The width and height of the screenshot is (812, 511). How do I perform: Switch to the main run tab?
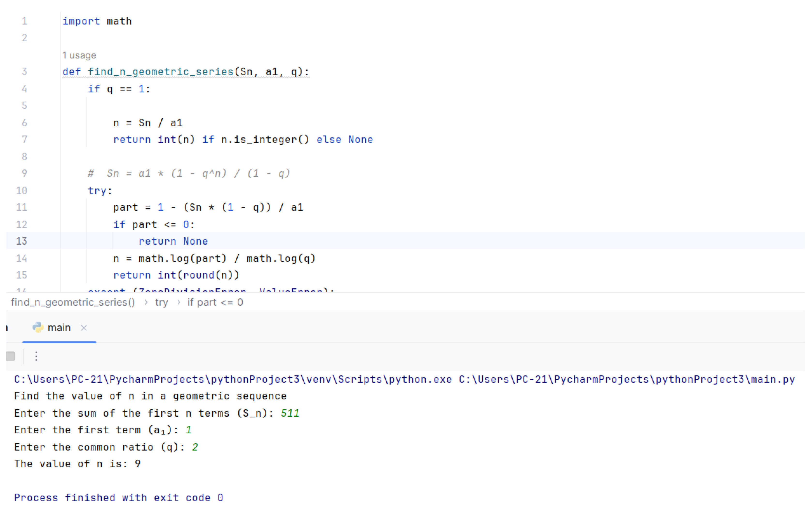tap(59, 328)
